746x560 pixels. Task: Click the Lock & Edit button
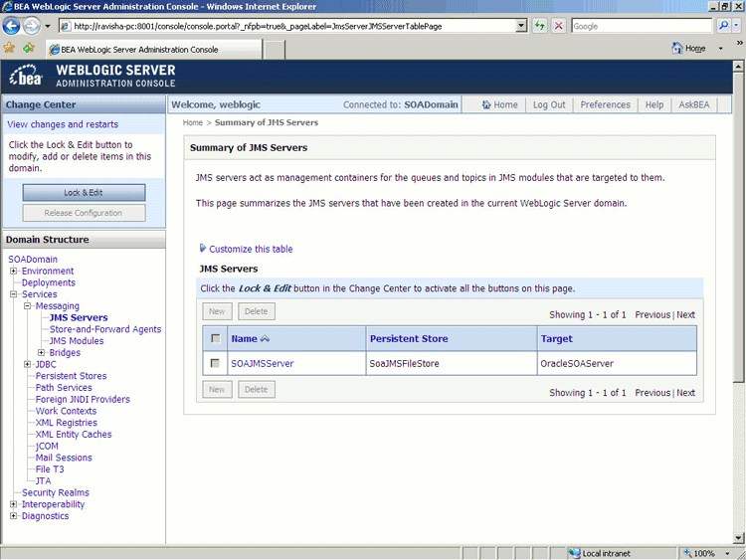click(x=84, y=193)
